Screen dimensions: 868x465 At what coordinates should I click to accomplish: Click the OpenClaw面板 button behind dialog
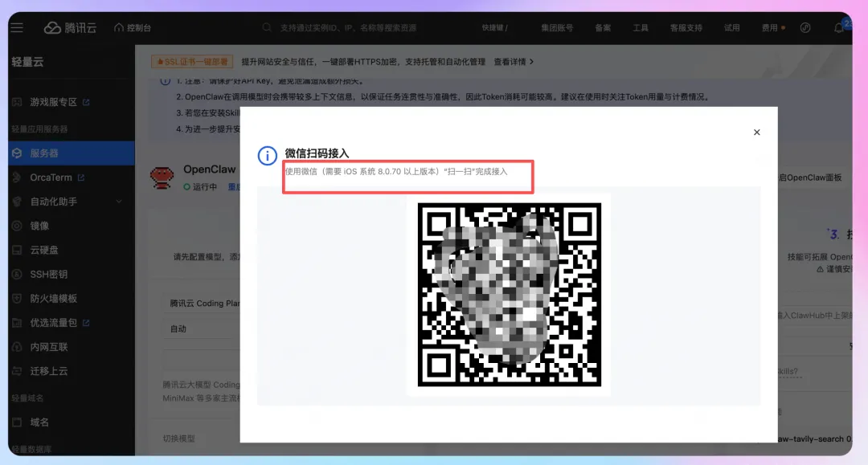click(x=810, y=177)
